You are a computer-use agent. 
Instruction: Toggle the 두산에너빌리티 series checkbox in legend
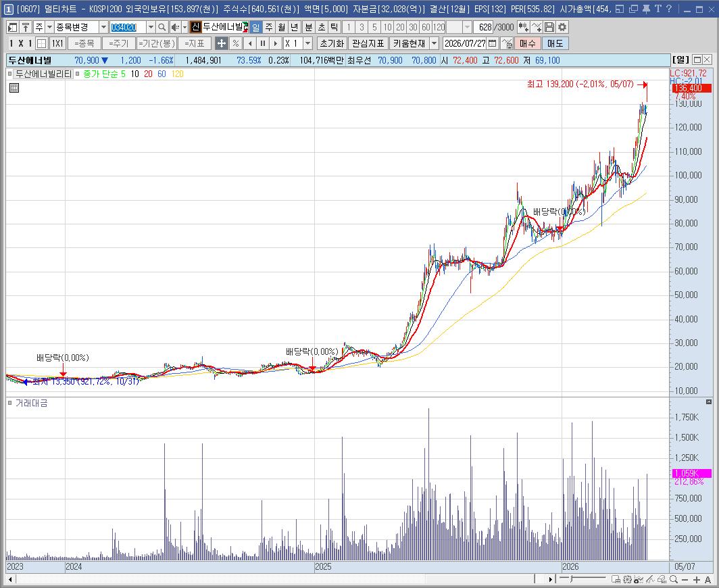9,74
